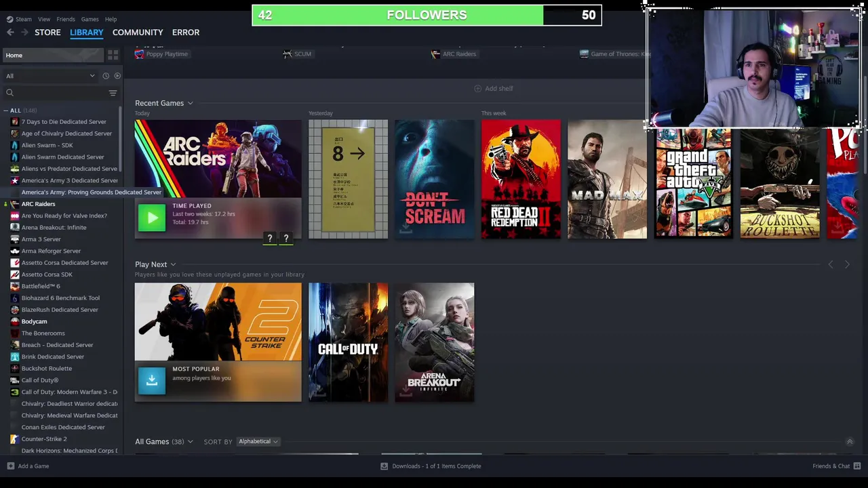Image resolution: width=868 pixels, height=488 pixels.
Task: Open Poppy Playtime shelf shortcut
Action: pos(161,54)
